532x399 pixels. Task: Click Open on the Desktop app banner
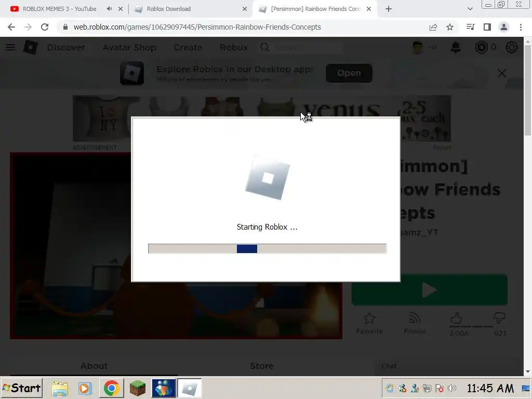(x=349, y=73)
